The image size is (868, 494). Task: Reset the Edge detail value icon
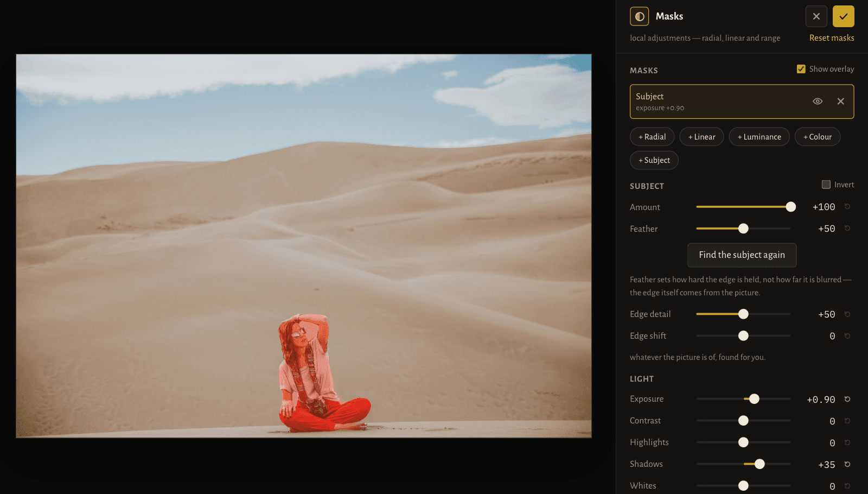pos(847,314)
